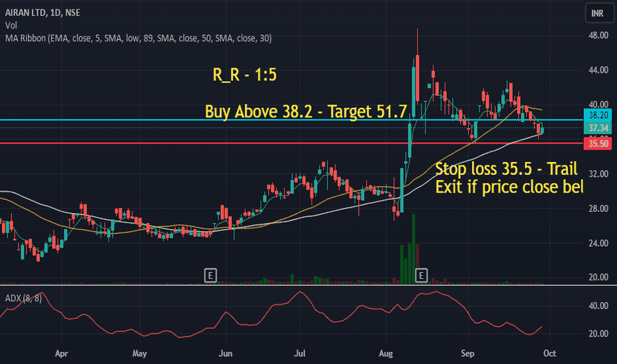
Task: Click the Oct label on time axis
Action: pos(549,353)
